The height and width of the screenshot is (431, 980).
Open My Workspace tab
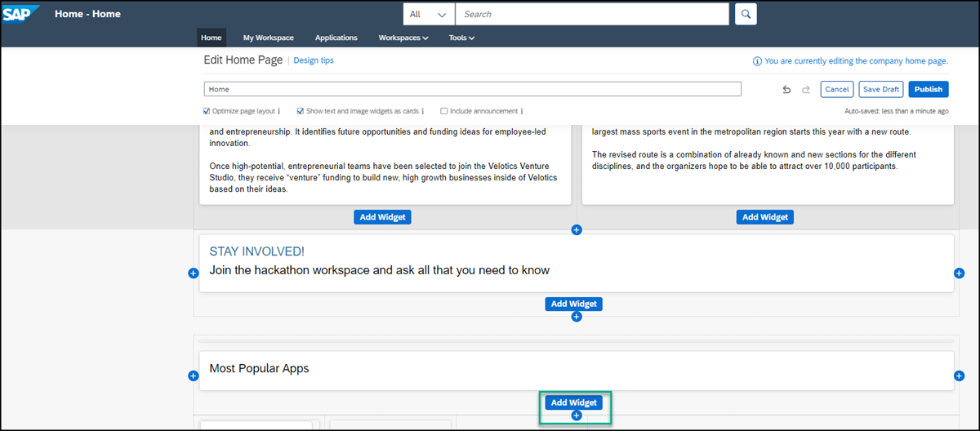(269, 38)
